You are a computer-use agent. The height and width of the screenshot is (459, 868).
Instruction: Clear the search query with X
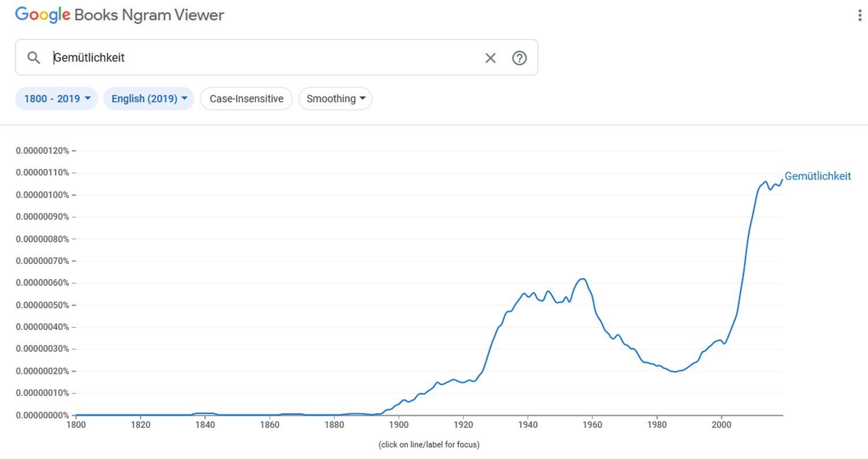click(490, 58)
